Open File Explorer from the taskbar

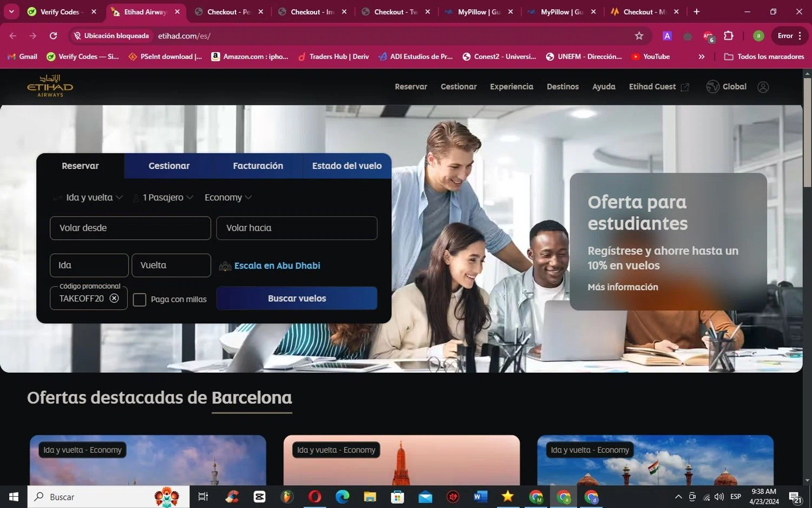point(370,497)
